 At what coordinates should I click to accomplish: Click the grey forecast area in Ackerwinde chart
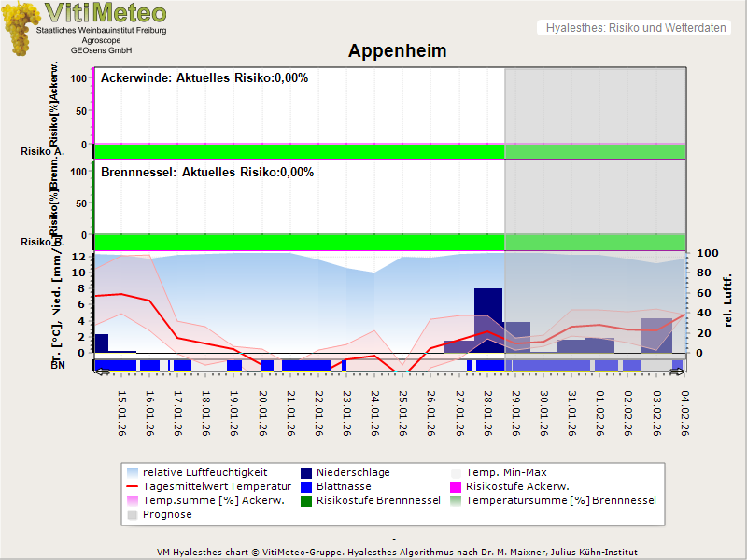coord(595,103)
